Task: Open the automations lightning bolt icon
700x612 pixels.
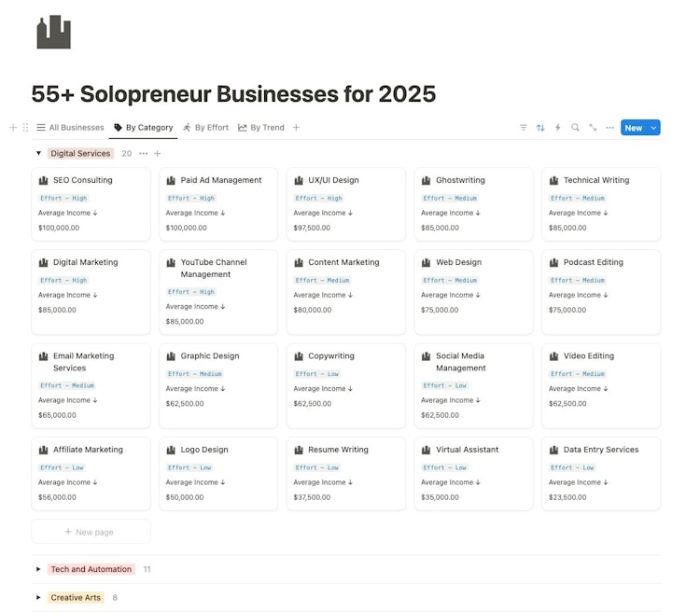Action: point(558,128)
